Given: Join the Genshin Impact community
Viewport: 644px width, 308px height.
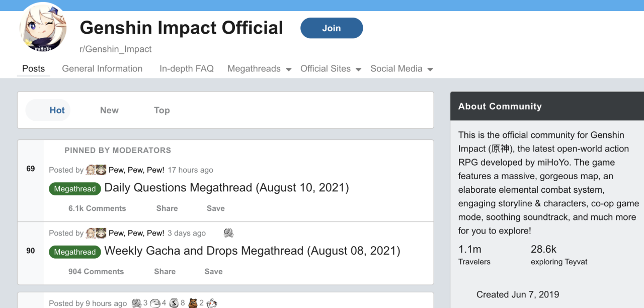Looking at the screenshot, I should 332,28.
